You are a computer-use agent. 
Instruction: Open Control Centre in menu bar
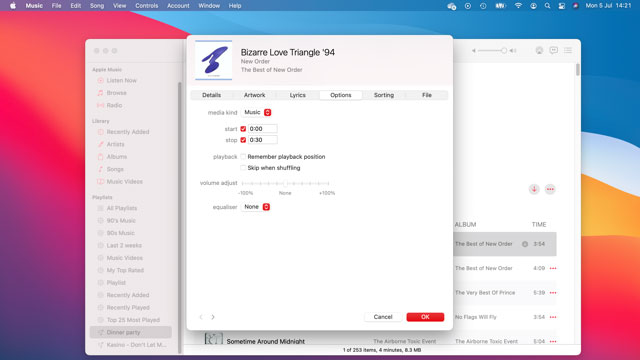tap(562, 6)
